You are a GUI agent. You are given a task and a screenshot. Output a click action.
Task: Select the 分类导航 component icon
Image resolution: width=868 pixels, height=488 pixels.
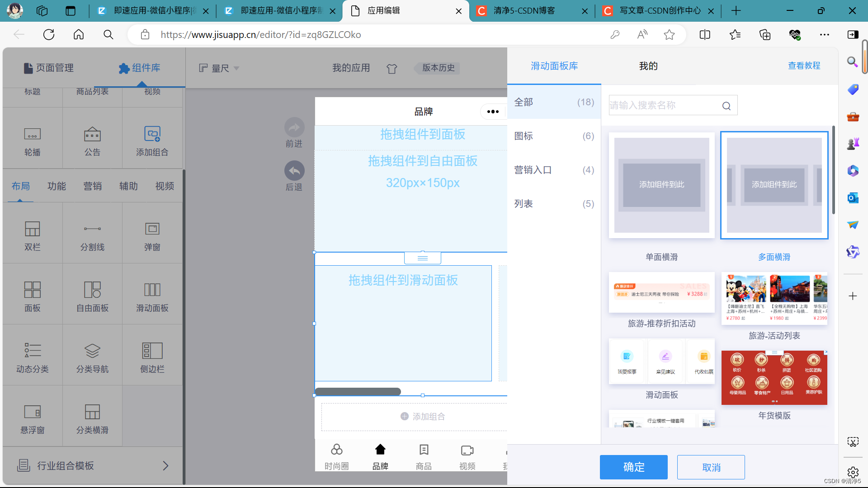coord(92,351)
